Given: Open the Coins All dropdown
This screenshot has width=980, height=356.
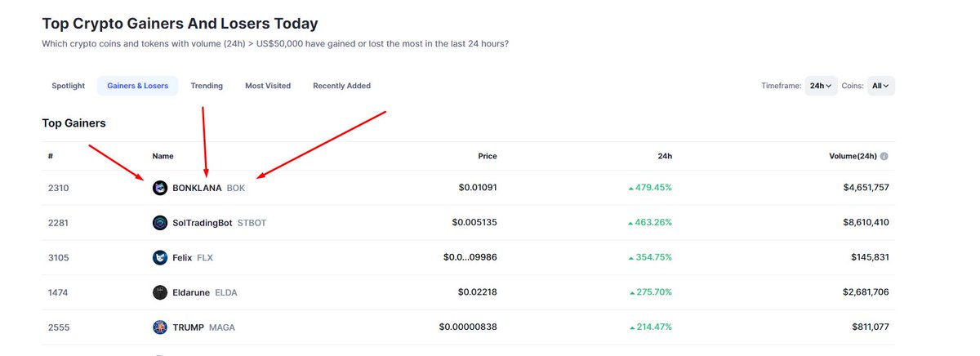Looking at the screenshot, I should pyautogui.click(x=881, y=86).
